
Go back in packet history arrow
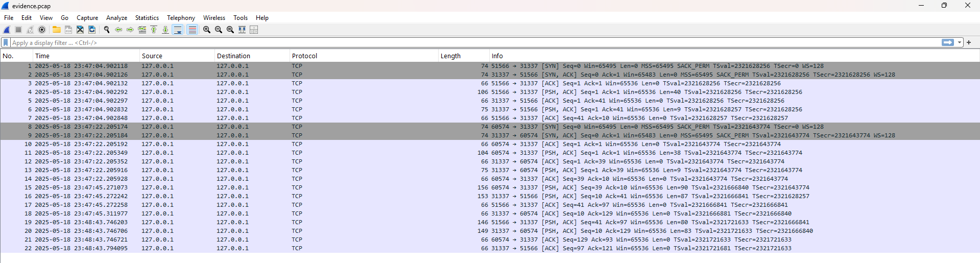[118, 30]
